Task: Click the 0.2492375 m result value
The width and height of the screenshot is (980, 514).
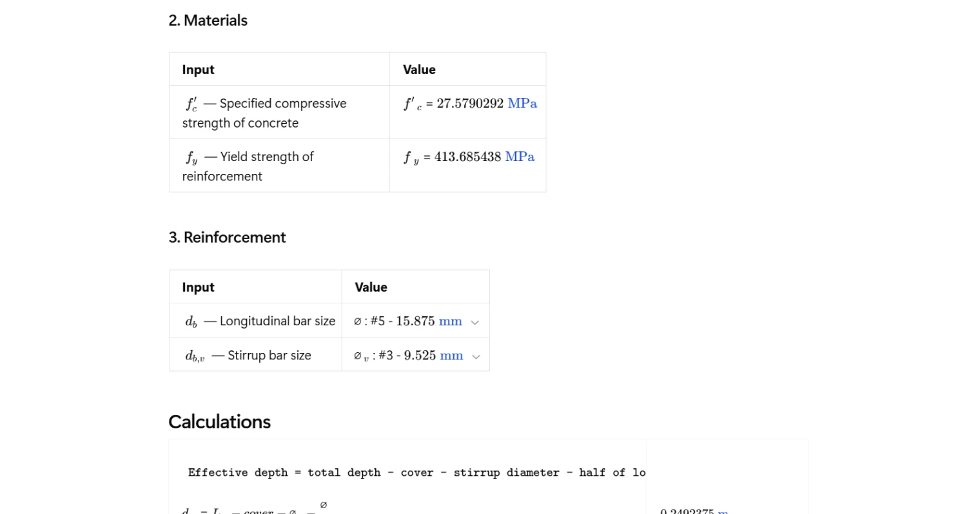Action: [687, 510]
